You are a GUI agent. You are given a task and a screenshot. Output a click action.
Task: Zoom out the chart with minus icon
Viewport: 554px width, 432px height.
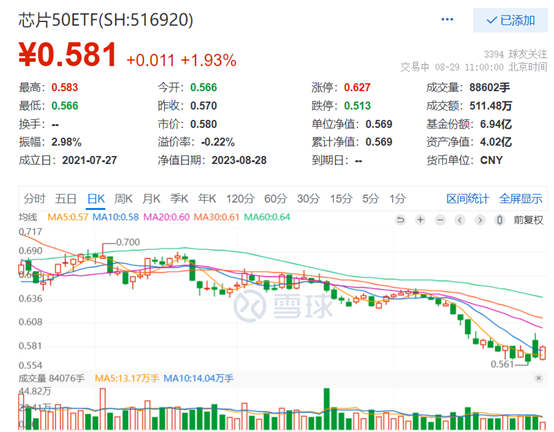coord(440,220)
